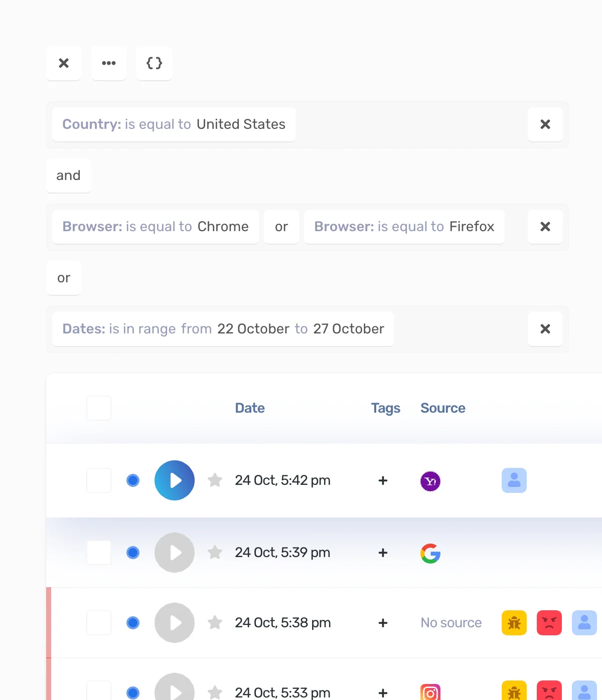The image size is (602, 700).
Task: Open the code view with curly braces icon
Action: (154, 63)
